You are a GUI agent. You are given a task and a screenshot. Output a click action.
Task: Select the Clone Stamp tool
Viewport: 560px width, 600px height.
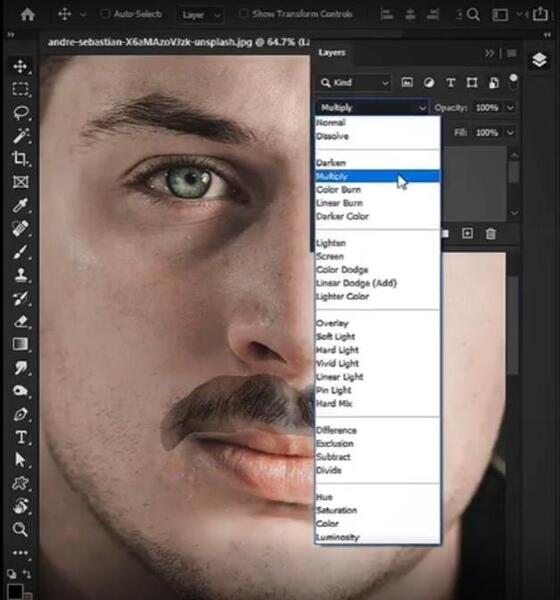[x=20, y=275]
